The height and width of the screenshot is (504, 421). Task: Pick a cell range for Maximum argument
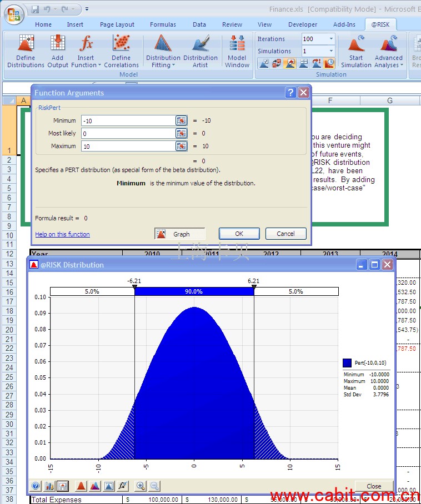click(182, 146)
